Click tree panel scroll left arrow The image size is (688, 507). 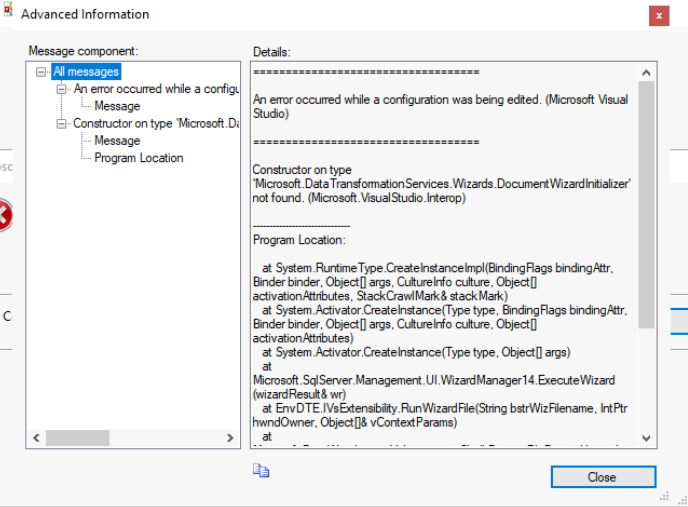pos(36,438)
